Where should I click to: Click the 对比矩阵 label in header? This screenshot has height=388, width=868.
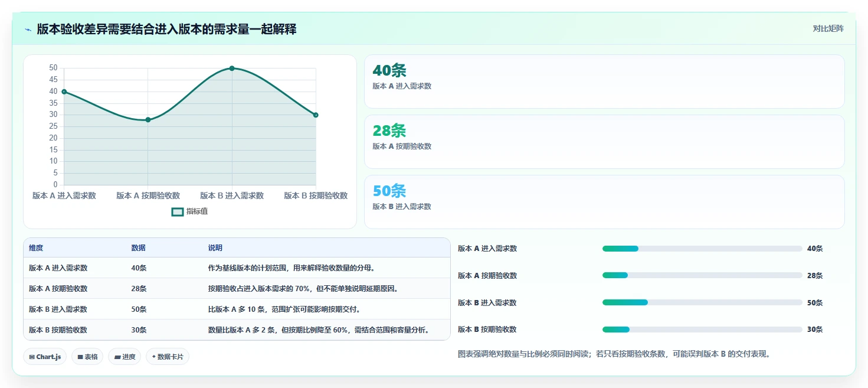[x=828, y=28]
